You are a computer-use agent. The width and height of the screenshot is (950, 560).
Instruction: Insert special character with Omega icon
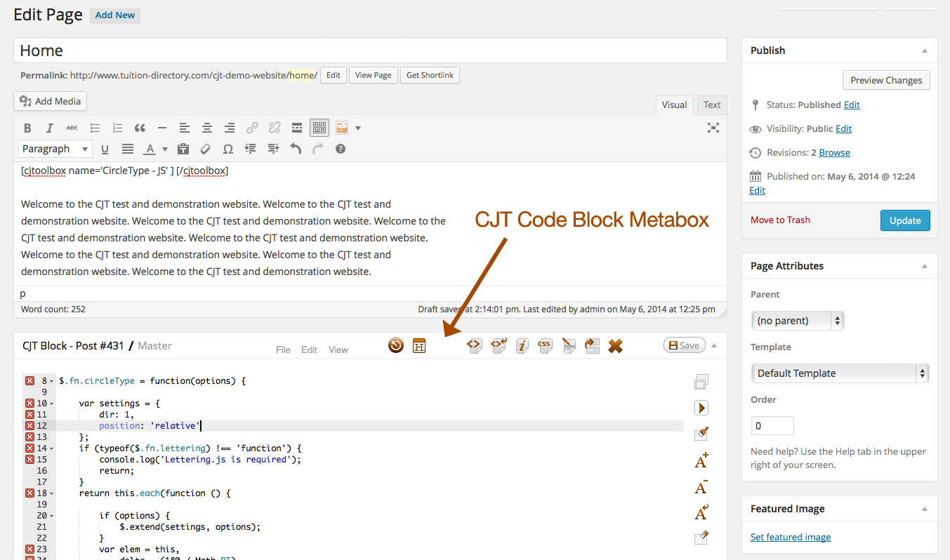click(x=227, y=149)
